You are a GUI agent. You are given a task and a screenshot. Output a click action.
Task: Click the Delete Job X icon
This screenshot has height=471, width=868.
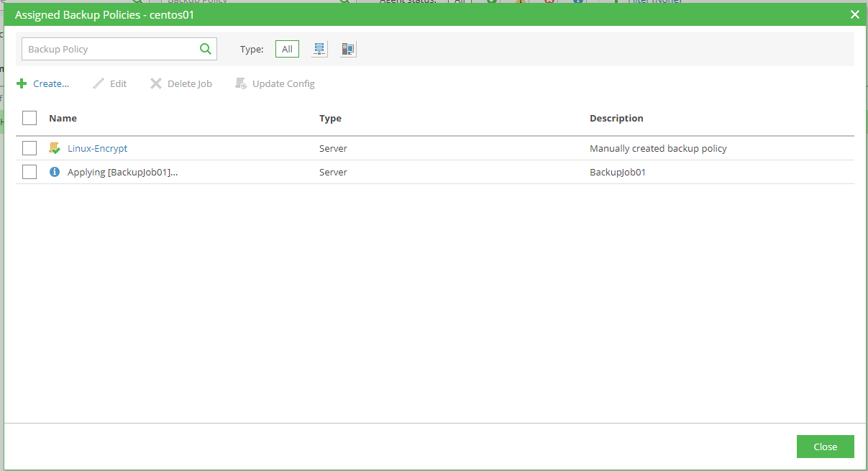tap(156, 83)
